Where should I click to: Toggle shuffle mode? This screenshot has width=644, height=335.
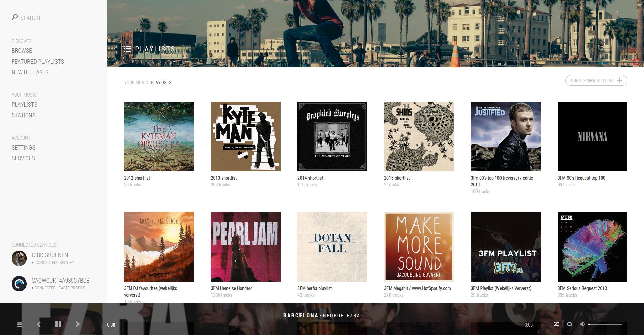click(x=556, y=324)
